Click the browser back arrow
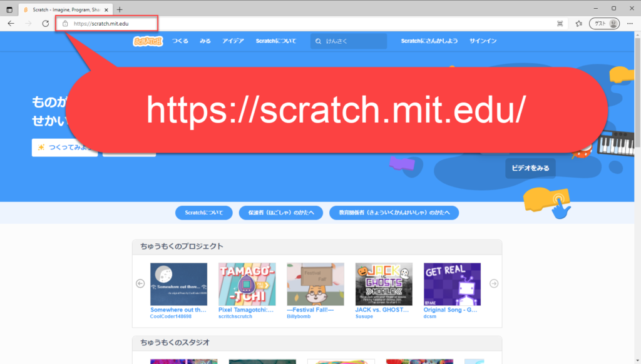 coord(11,24)
